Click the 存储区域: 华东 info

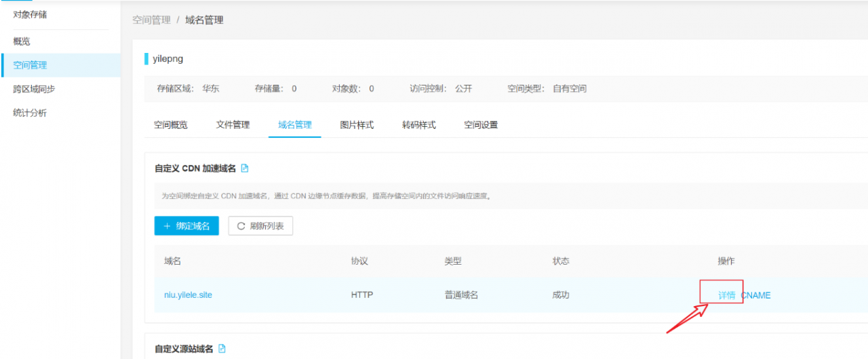(x=188, y=89)
